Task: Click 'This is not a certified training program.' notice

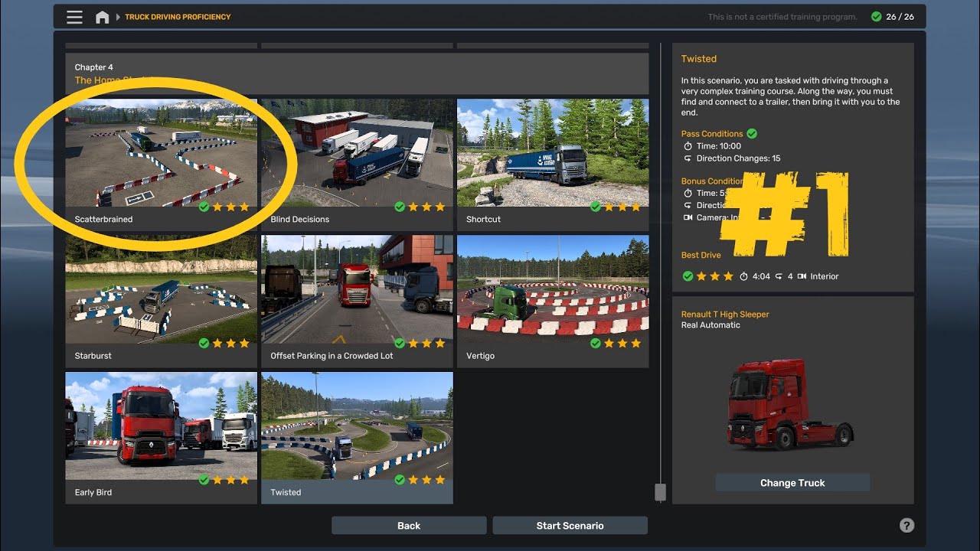Action: (782, 17)
